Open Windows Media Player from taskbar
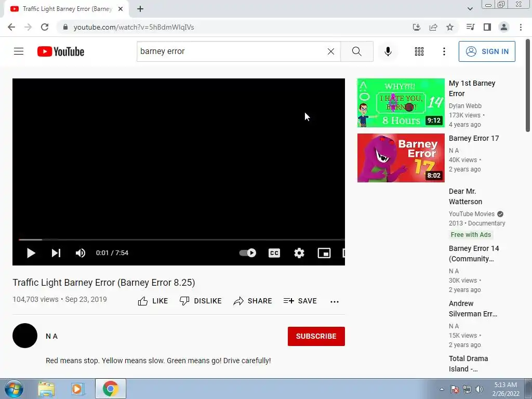Viewport: 532px width, 399px height. click(78, 389)
